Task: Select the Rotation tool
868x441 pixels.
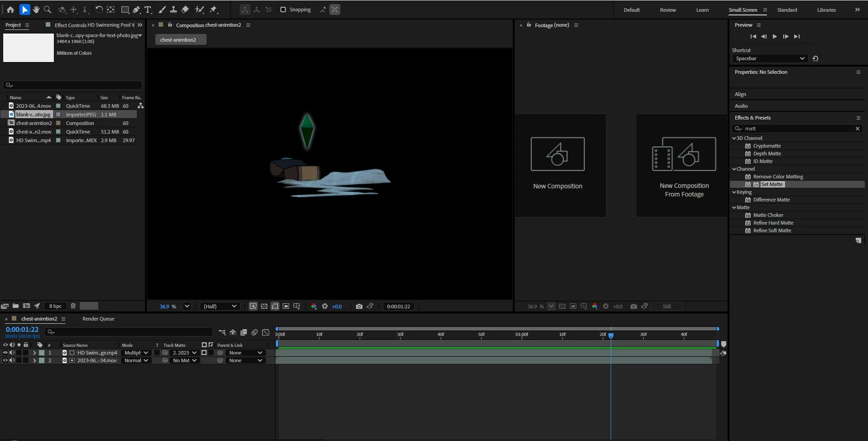Action: coord(99,10)
